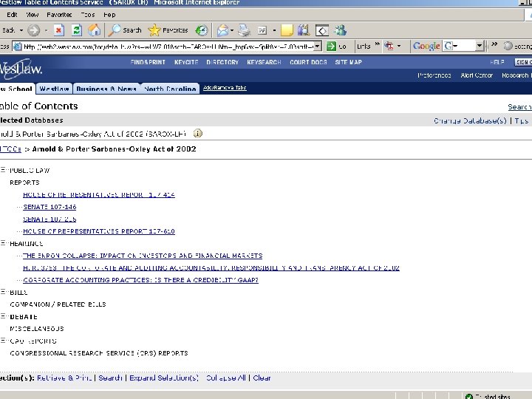Viewport: 532px width, 399px height.
Task: Open the History toolbar icon
Action: coord(202,30)
